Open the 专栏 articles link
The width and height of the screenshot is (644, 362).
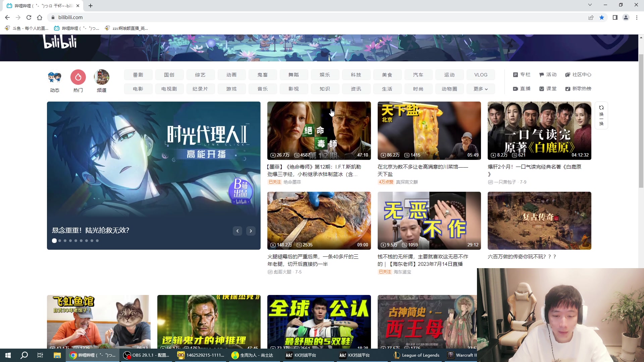click(522, 75)
